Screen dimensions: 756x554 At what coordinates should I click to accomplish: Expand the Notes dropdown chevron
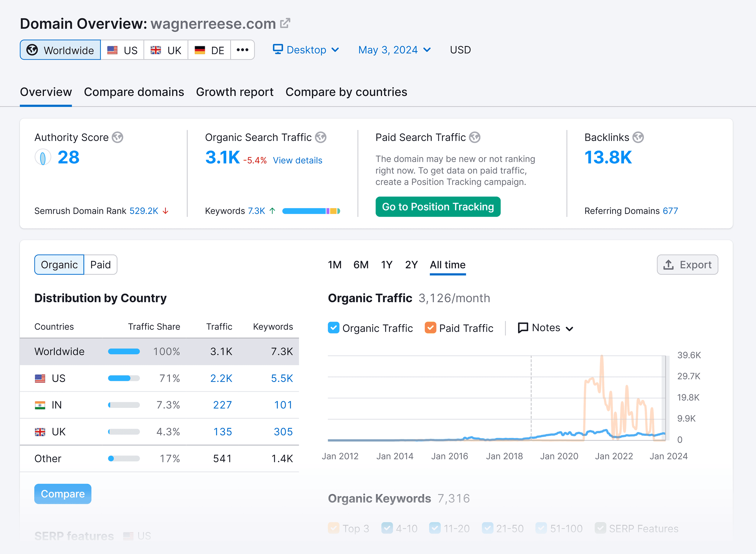tap(570, 329)
